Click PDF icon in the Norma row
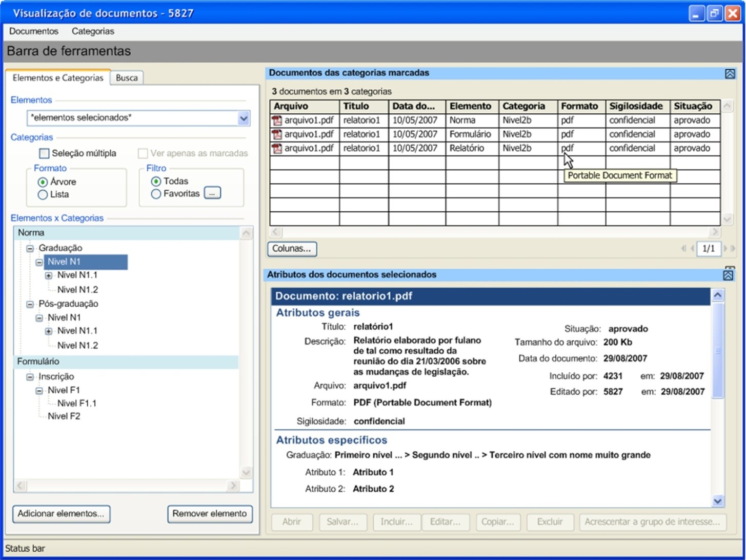The image size is (746, 560). [x=277, y=121]
